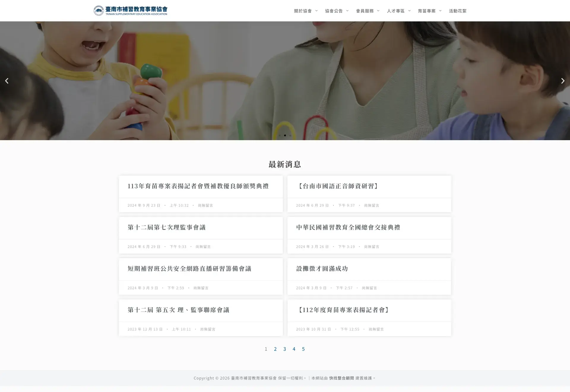Image resolution: width=570 pixels, height=392 pixels.
Task: Open 【112年度育苗專案表揚記者會】 article
Action: click(343, 310)
